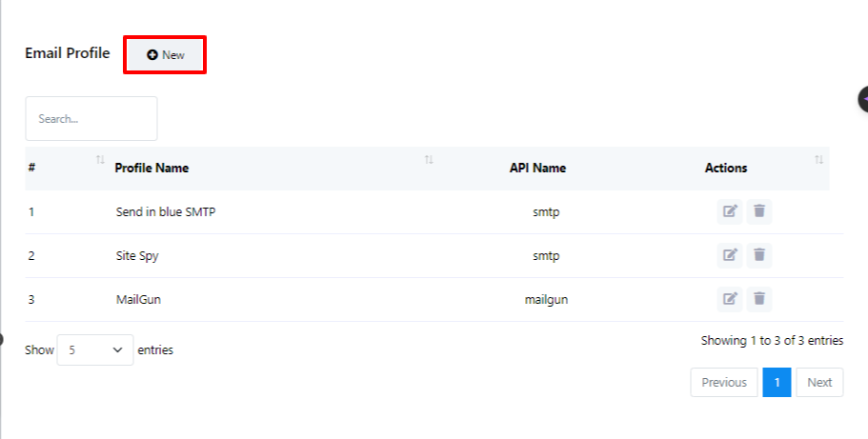The width and height of the screenshot is (868, 439).
Task: Create a New email profile
Action: (166, 55)
